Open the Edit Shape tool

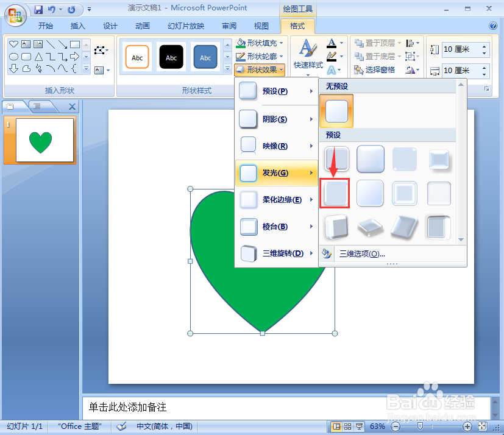coord(101,50)
